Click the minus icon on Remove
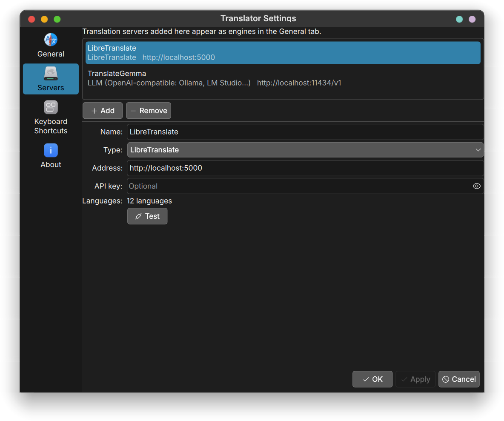This screenshot has width=504, height=421. click(133, 111)
